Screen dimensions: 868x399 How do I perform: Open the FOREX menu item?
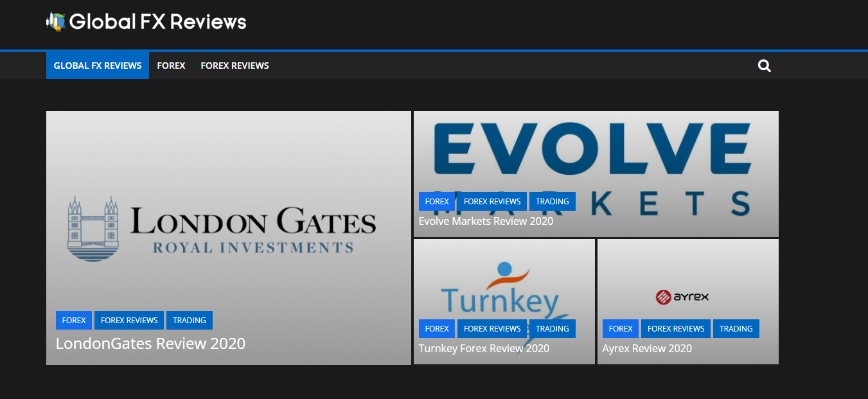pyautogui.click(x=171, y=66)
